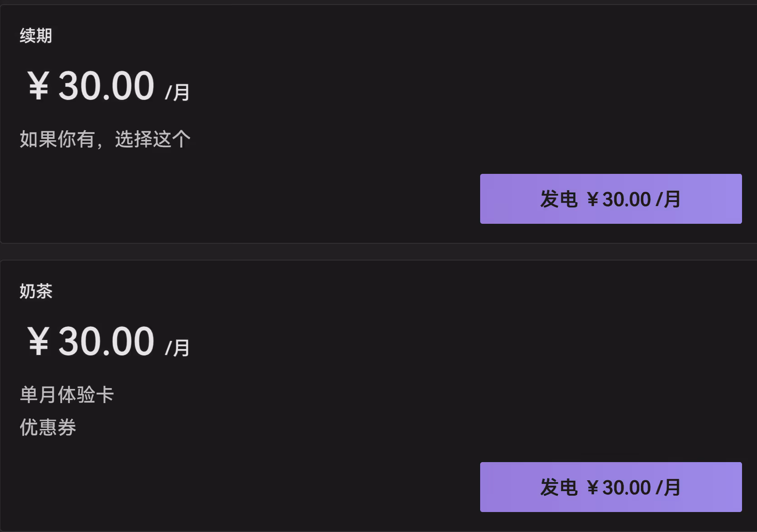
Task: Click the 发电 button in the 奶茶 card
Action: (x=610, y=487)
